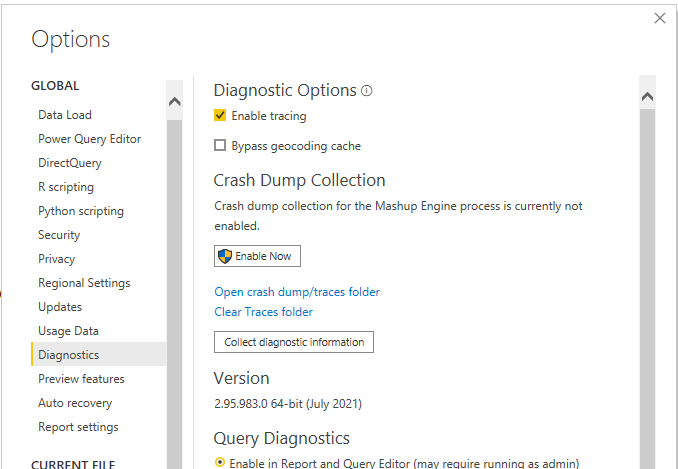Go to Auto recovery settings

pos(75,403)
